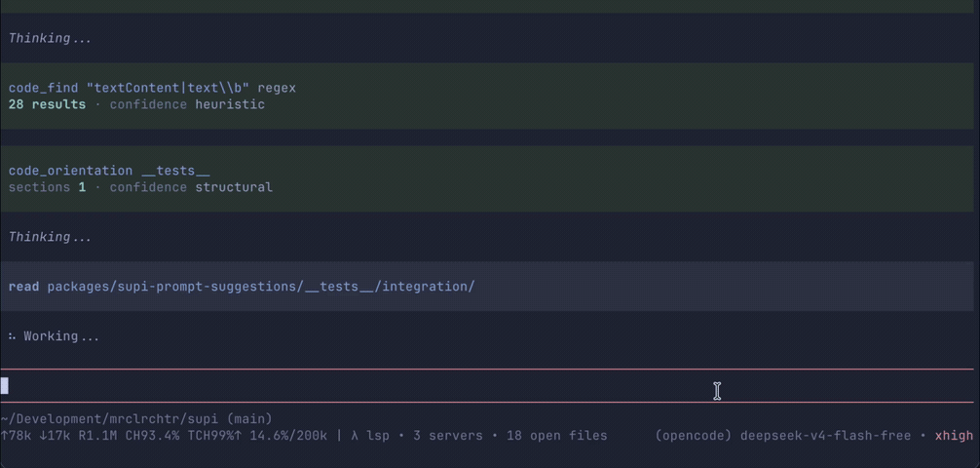Click "sections 1" text
This screenshot has height=468, width=980.
47,187
